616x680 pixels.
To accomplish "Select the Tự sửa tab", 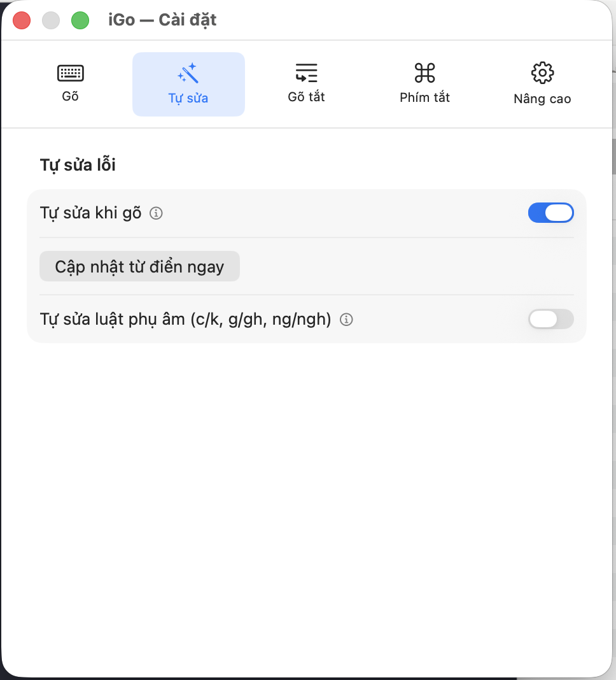I will click(x=188, y=84).
